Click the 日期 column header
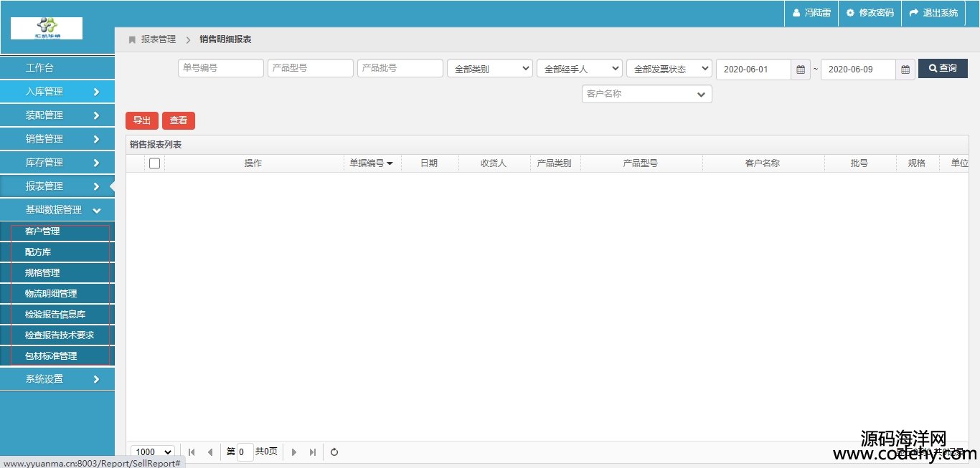This screenshot has height=468, width=980. tap(429, 163)
